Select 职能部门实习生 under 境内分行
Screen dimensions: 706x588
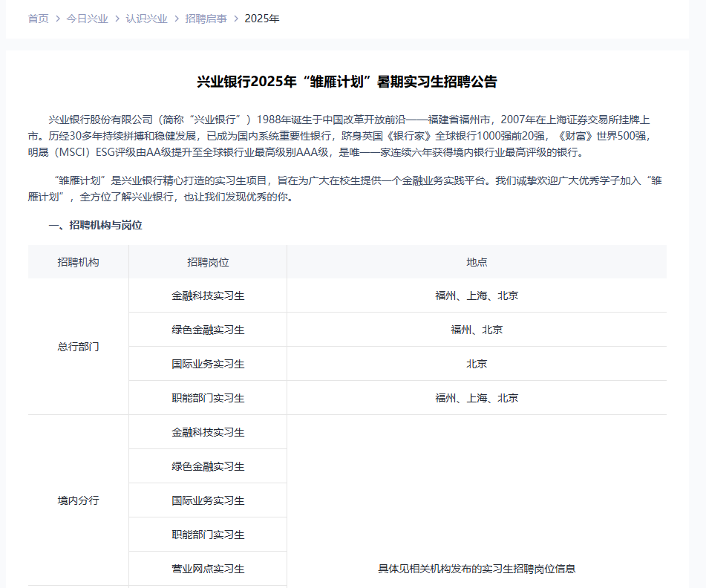coord(208,535)
